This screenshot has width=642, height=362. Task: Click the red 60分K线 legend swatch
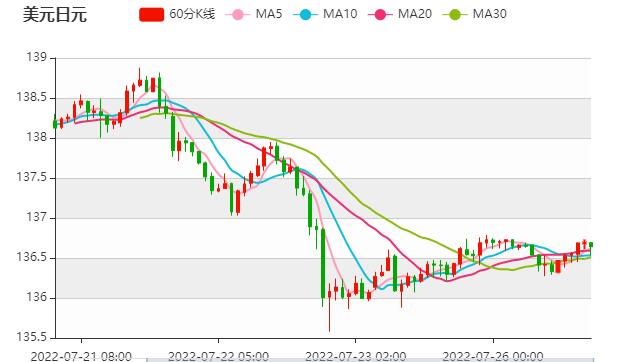151,15
